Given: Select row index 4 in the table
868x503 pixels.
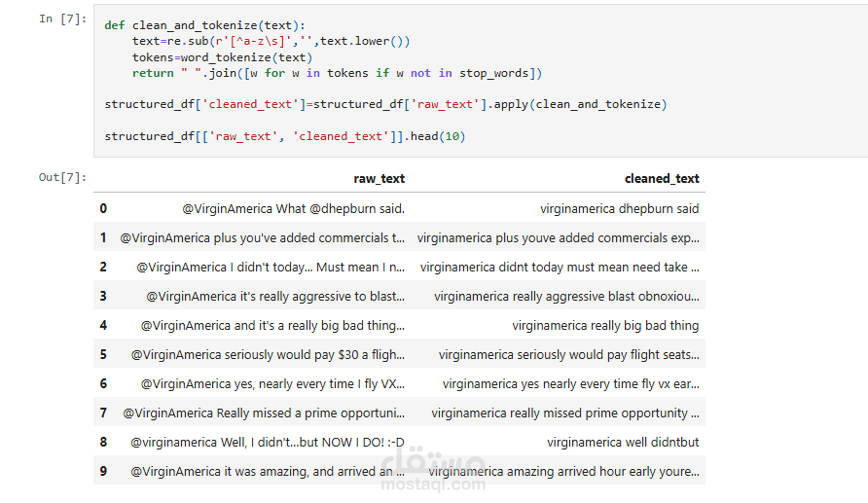Looking at the screenshot, I should click(103, 325).
